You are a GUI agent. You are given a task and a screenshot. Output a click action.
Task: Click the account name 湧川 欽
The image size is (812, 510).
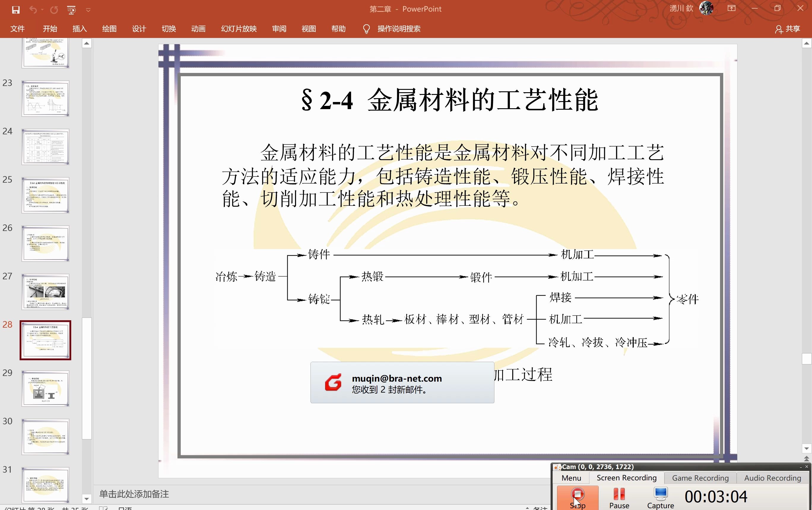point(681,8)
